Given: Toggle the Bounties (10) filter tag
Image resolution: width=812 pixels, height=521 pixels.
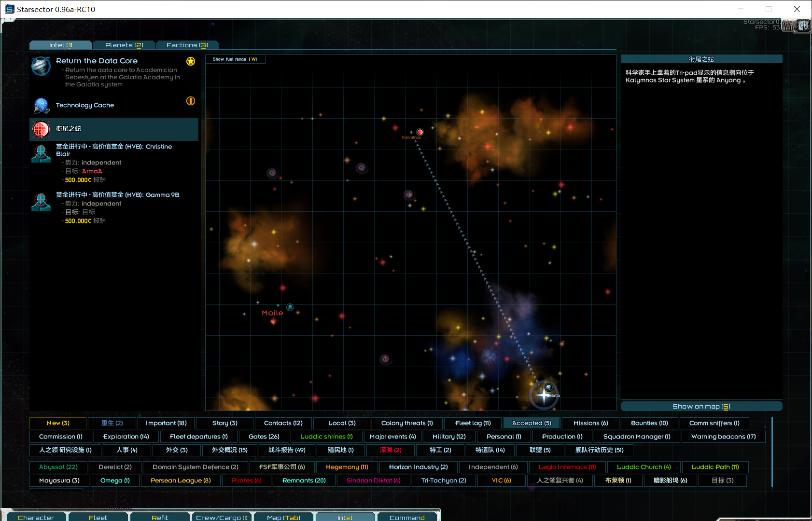Looking at the screenshot, I should click(x=649, y=423).
